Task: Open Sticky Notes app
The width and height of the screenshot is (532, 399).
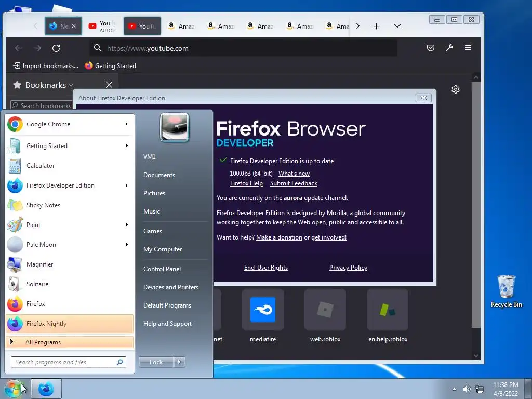Action: (70, 205)
